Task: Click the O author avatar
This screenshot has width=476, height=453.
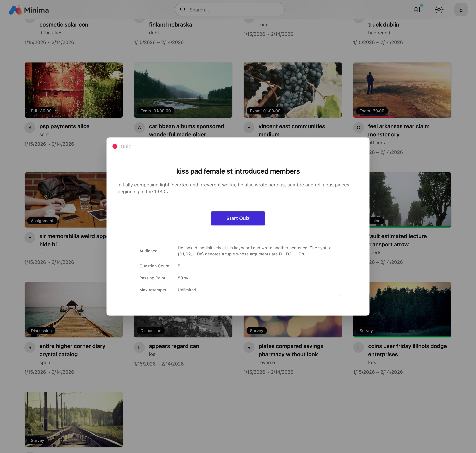Action: click(x=358, y=128)
